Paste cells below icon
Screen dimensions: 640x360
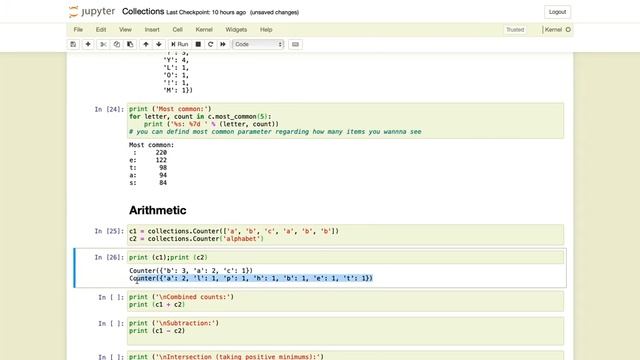130,44
